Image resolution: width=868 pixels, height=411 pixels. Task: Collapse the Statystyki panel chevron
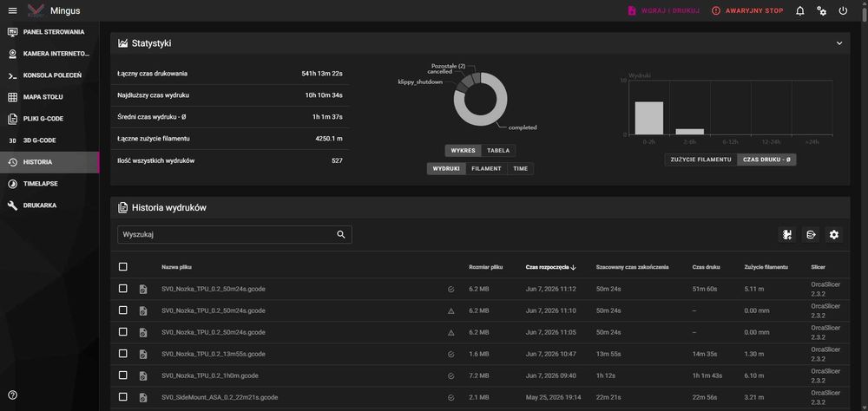point(839,43)
